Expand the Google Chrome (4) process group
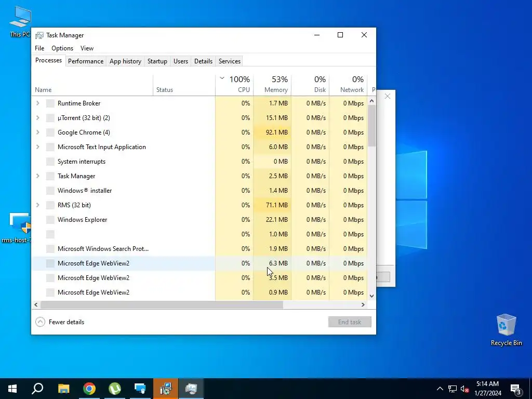Screen dimensions: 532x399 tap(37, 132)
